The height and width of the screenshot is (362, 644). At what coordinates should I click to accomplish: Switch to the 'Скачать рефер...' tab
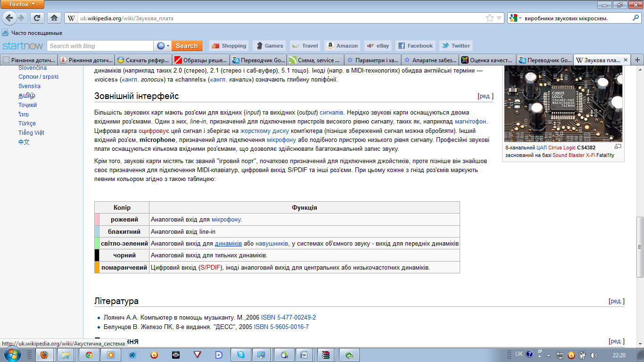pyautogui.click(x=143, y=60)
